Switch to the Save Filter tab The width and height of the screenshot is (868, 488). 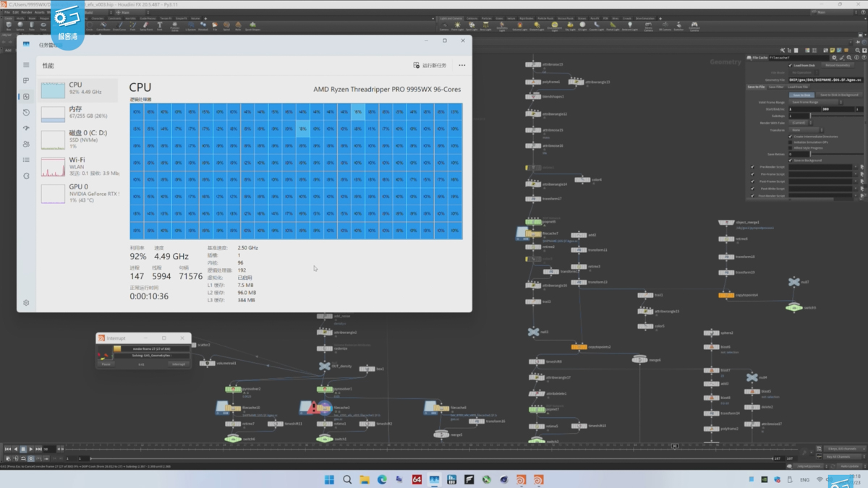pos(776,87)
